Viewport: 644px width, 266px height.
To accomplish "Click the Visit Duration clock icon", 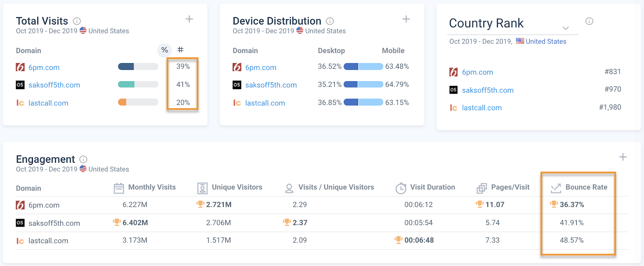I will [401, 188].
